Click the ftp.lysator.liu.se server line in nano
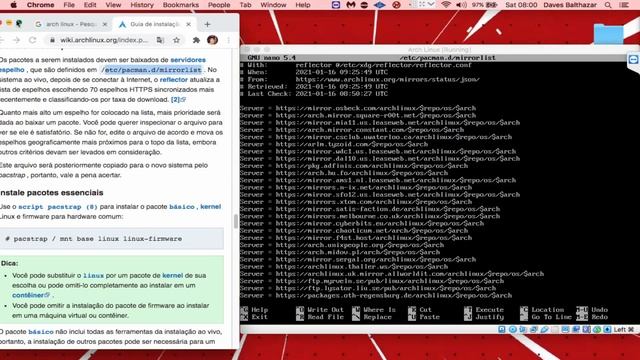 point(368,288)
